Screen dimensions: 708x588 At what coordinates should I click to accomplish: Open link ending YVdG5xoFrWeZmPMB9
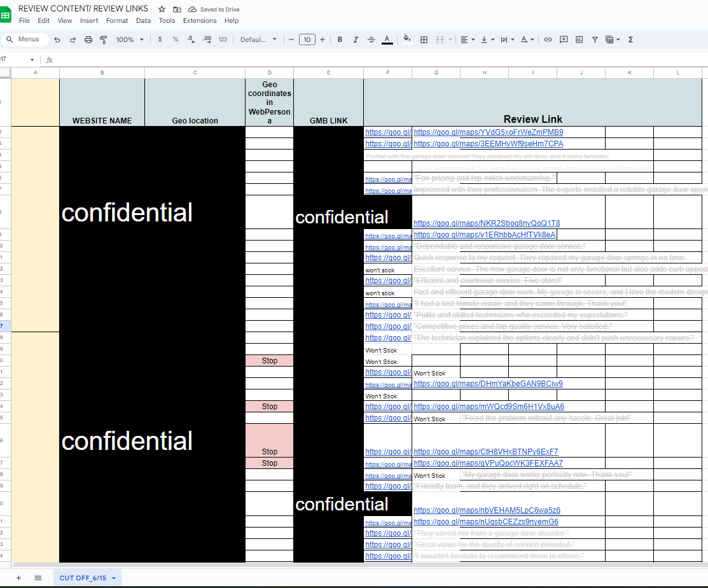488,132
